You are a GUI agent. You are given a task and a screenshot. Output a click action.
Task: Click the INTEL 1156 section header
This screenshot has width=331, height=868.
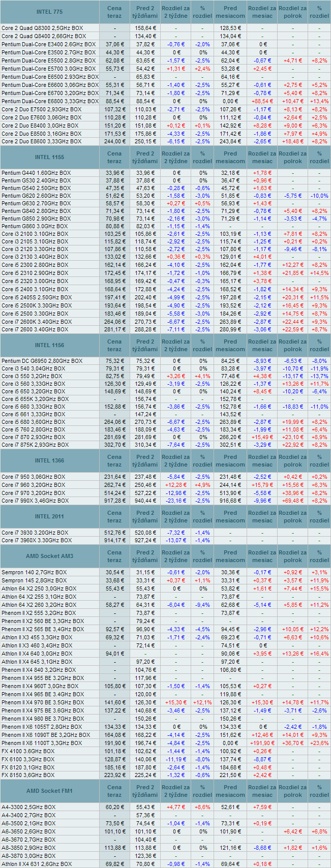point(50,346)
